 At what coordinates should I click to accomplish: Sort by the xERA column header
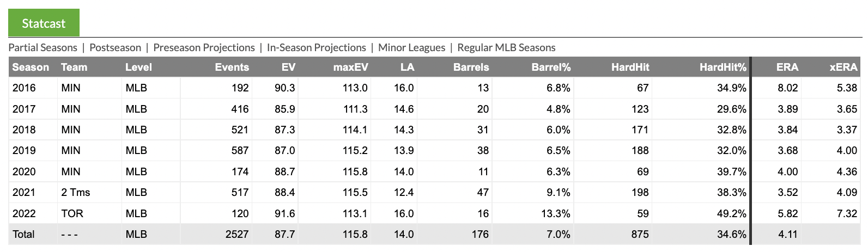[x=843, y=67]
